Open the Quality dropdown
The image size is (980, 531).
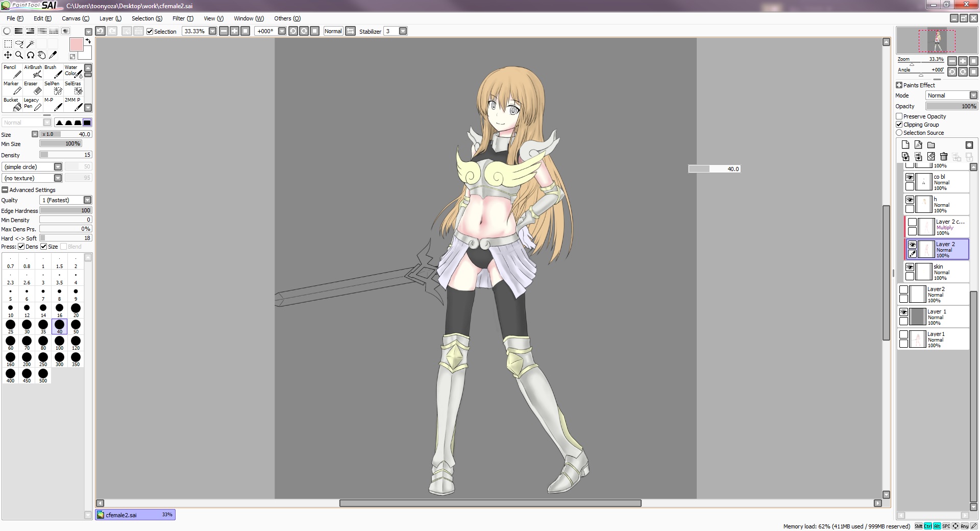click(x=87, y=200)
